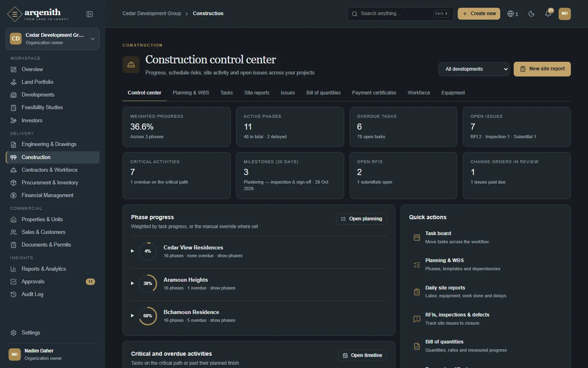Click the Procurement & Inventory icon
This screenshot has height=368, width=588.
pyautogui.click(x=13, y=183)
